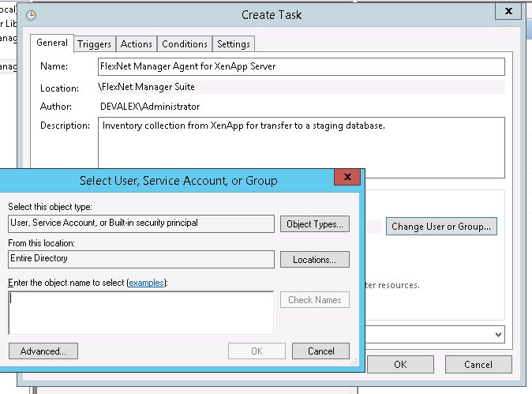Focus the Description text box
Image resolution: width=532 pixels, height=394 pixels.
click(x=301, y=148)
